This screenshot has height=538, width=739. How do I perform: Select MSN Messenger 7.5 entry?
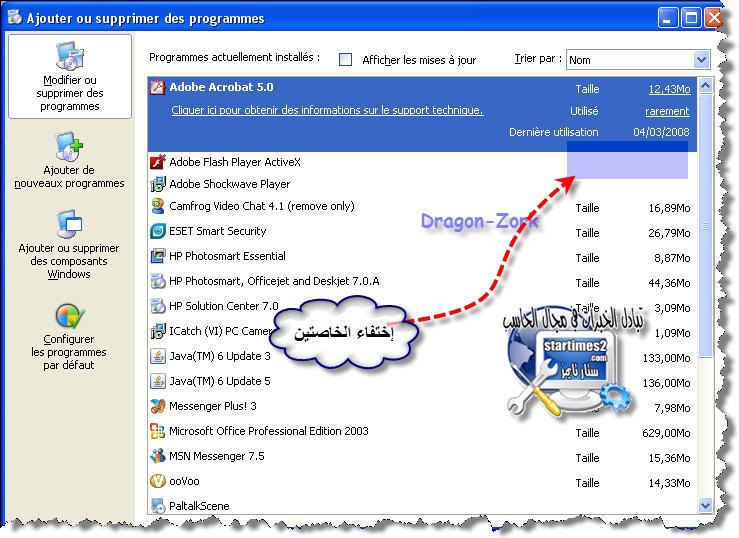coord(422,456)
